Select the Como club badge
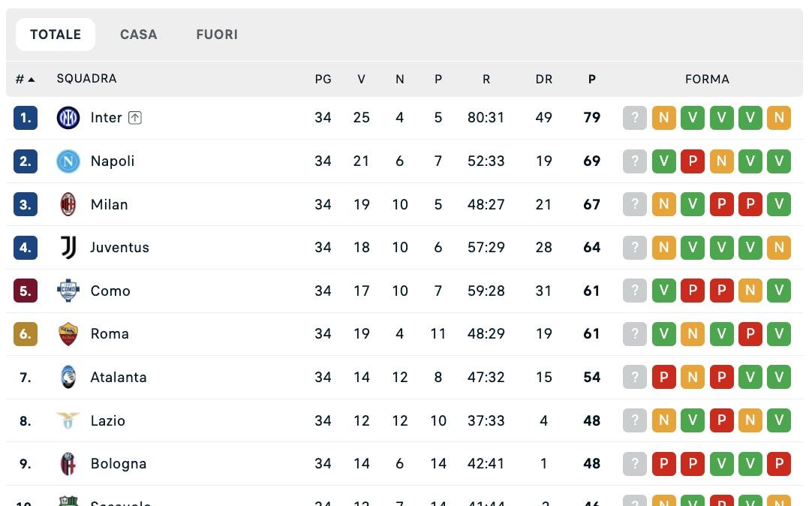Image resolution: width=812 pixels, height=506 pixels. point(68,291)
